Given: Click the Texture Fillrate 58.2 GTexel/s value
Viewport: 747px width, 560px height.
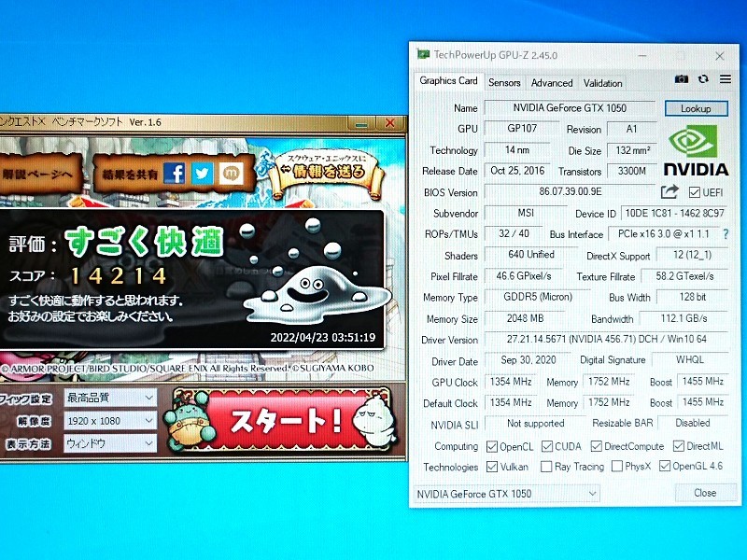Looking at the screenshot, I should 684,276.
